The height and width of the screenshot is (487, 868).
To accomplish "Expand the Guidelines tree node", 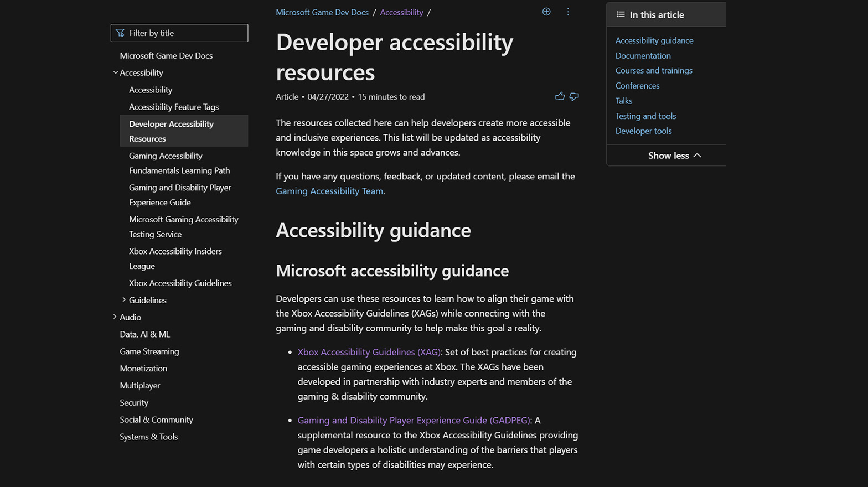I will (124, 300).
